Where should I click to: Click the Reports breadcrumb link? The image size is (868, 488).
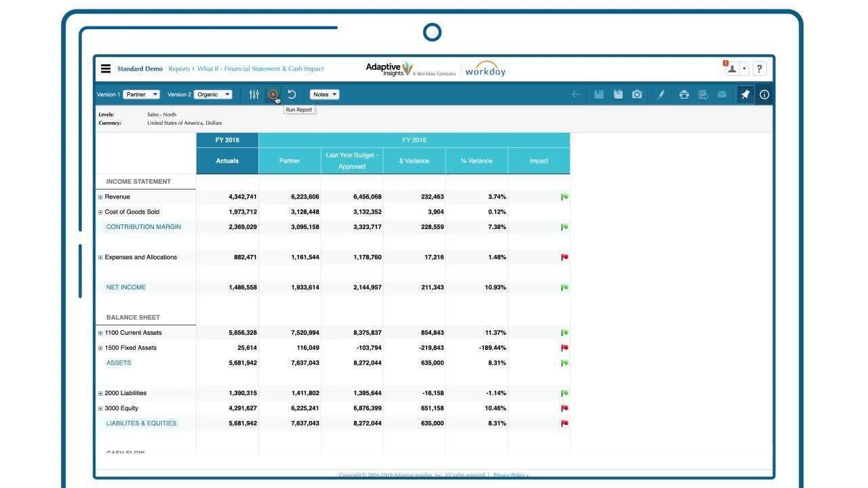tap(179, 69)
